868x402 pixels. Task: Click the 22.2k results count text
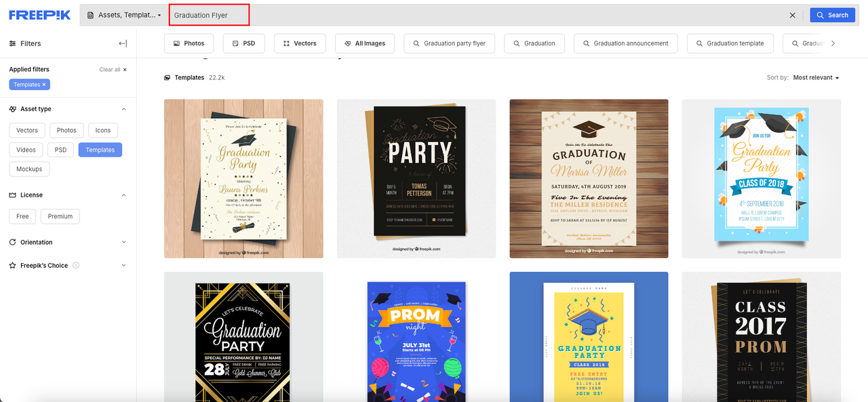point(217,78)
